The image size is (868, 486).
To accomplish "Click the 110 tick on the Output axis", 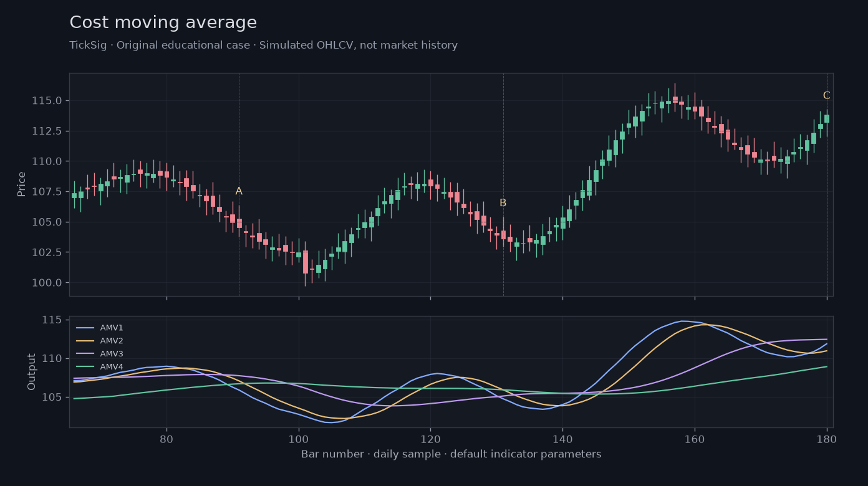I will tap(53, 358).
